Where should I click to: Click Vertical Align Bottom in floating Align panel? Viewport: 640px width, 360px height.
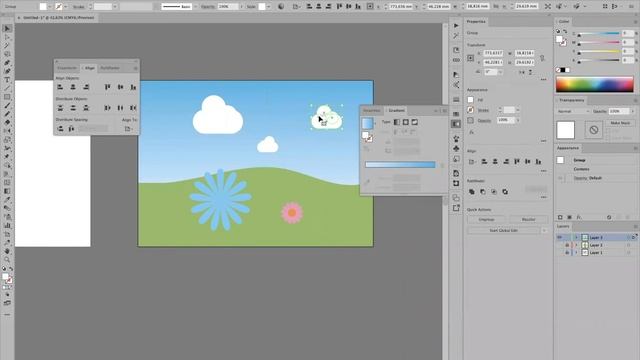[133, 87]
